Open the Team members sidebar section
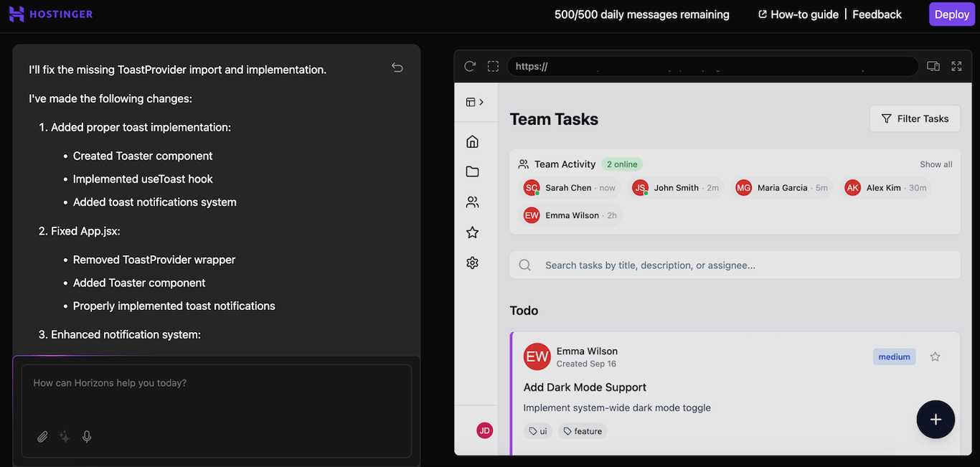This screenshot has width=980, height=467. coord(472,202)
